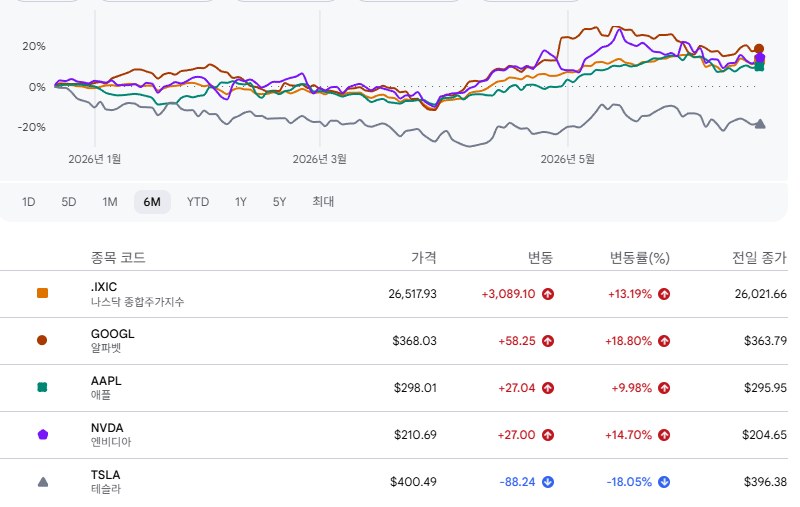Select the YTD range tab
The image size is (800, 507).
pyautogui.click(x=197, y=202)
